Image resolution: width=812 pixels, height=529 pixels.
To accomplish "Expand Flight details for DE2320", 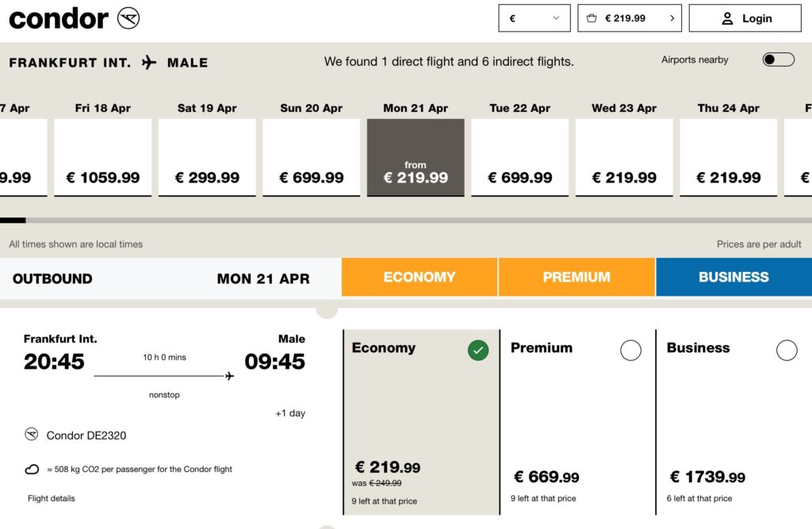I will pyautogui.click(x=52, y=498).
